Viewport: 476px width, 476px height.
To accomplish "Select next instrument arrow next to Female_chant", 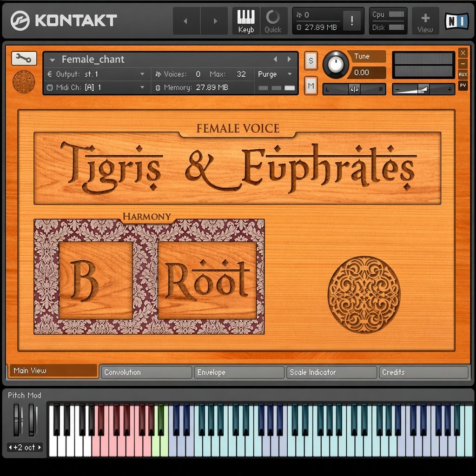I will pyautogui.click(x=289, y=59).
